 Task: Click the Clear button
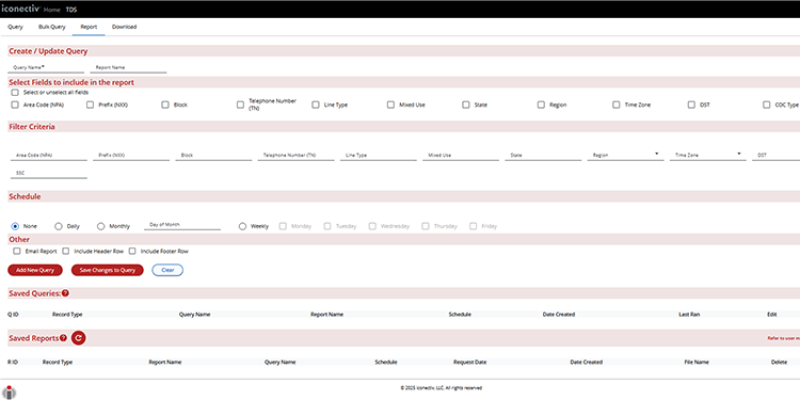(x=167, y=270)
